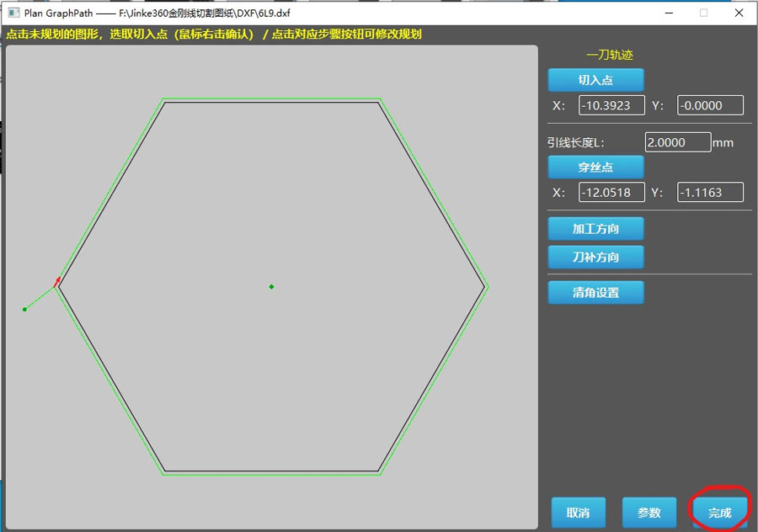
Task: Click the 刀补方向 compensation direction button
Action: click(595, 257)
